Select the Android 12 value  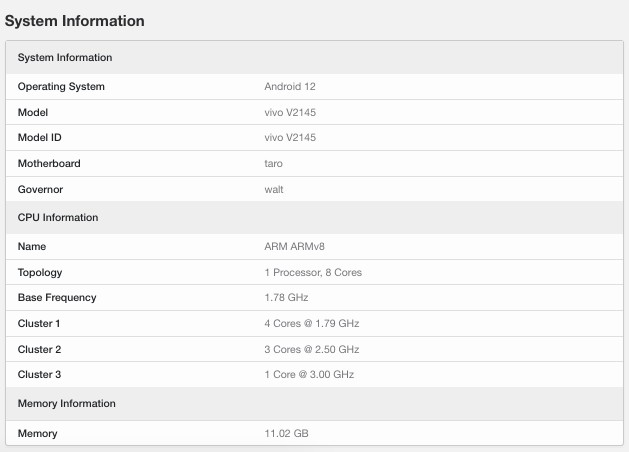coord(290,87)
